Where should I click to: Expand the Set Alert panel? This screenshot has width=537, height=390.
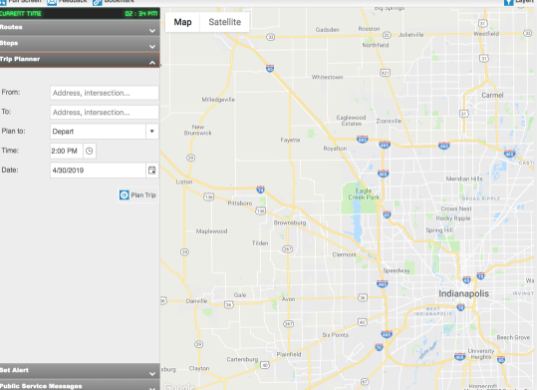pyautogui.click(x=79, y=370)
